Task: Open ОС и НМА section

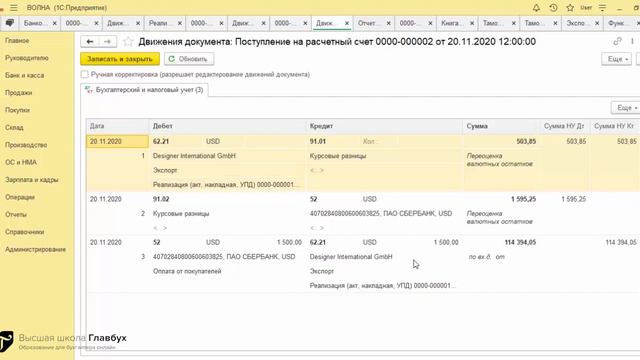Action: tap(21, 162)
